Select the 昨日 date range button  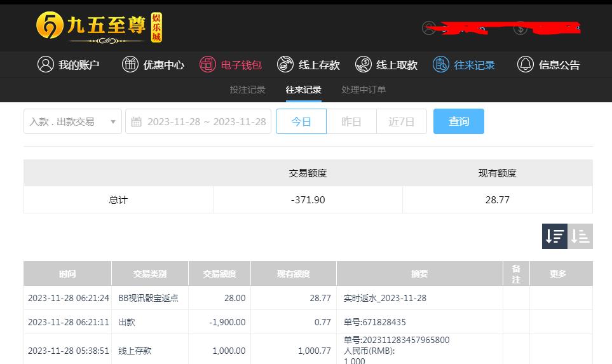pyautogui.click(x=351, y=121)
